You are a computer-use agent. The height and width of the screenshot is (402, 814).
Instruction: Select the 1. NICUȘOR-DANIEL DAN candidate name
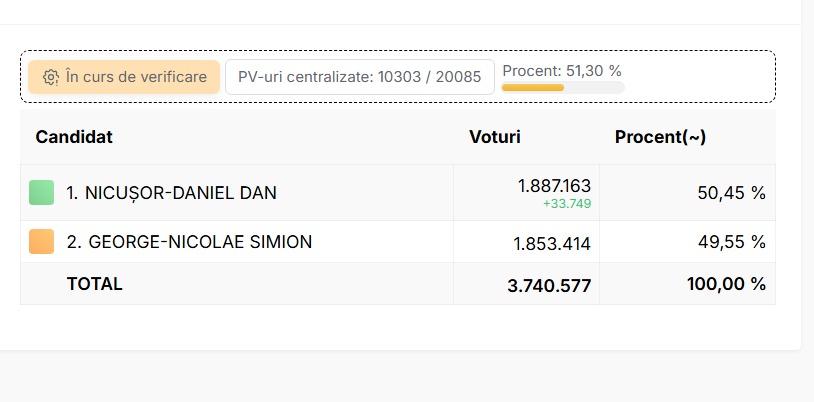[171, 193]
